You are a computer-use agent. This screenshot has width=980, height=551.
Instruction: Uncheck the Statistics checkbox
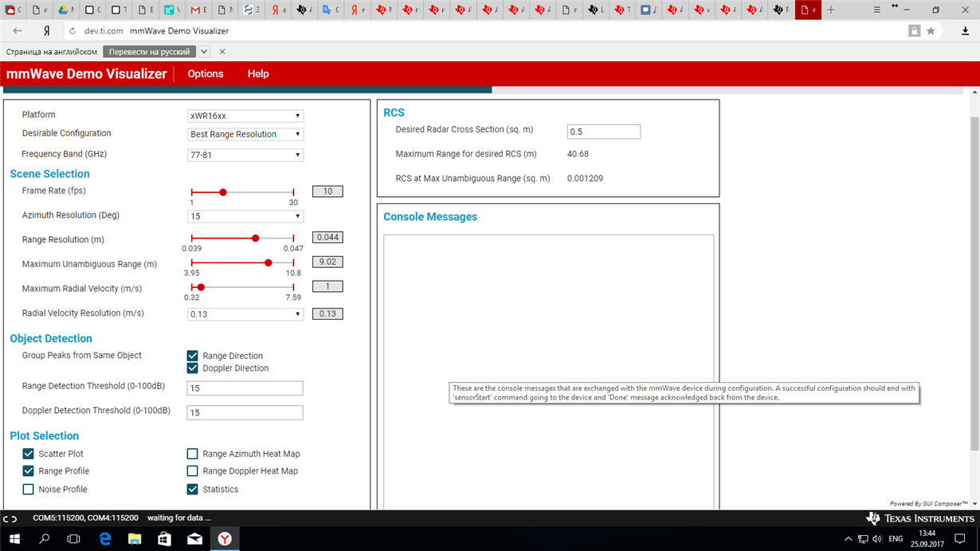(192, 490)
